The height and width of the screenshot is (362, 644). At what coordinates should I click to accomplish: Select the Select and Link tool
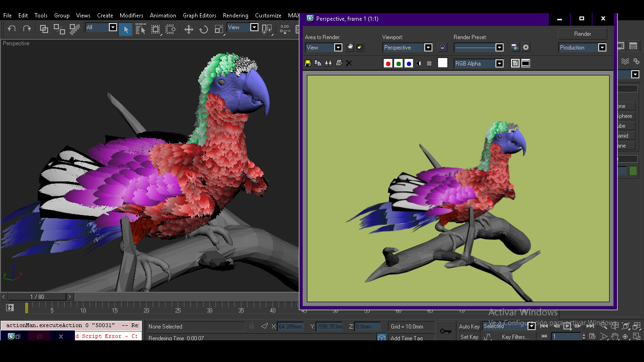coord(44,29)
